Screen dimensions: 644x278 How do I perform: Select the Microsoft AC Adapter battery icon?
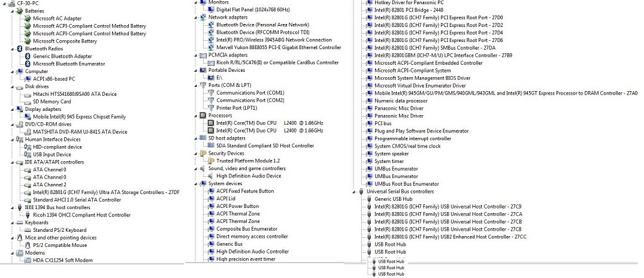28,19
